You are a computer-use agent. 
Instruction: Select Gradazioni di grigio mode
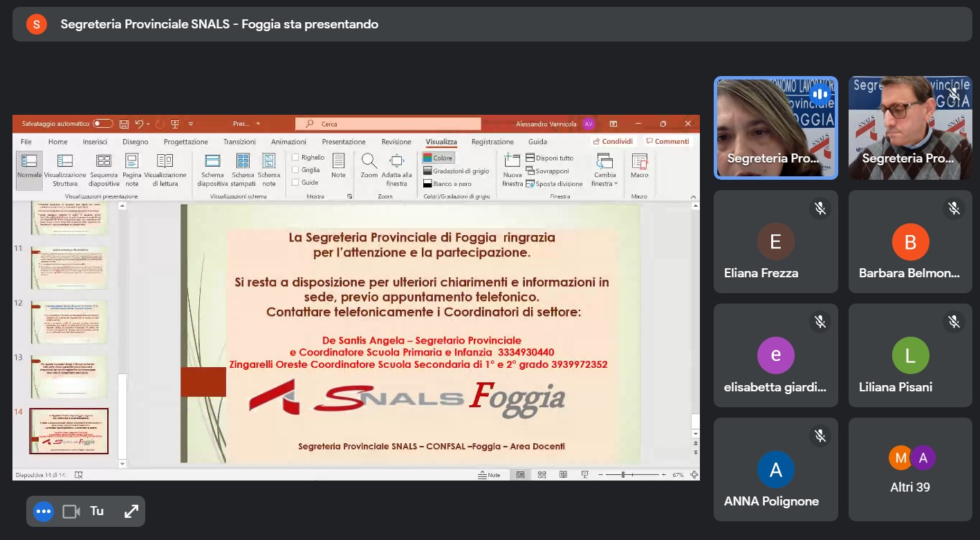tap(456, 171)
